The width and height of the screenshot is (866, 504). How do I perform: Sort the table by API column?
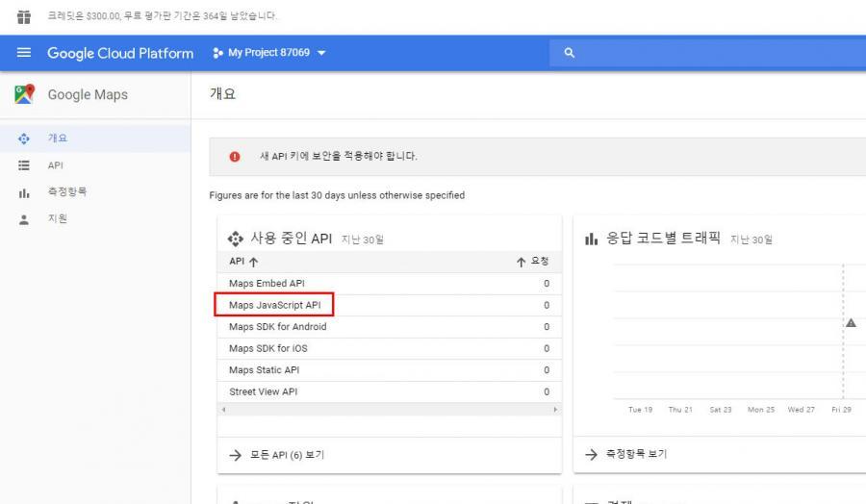pos(243,262)
